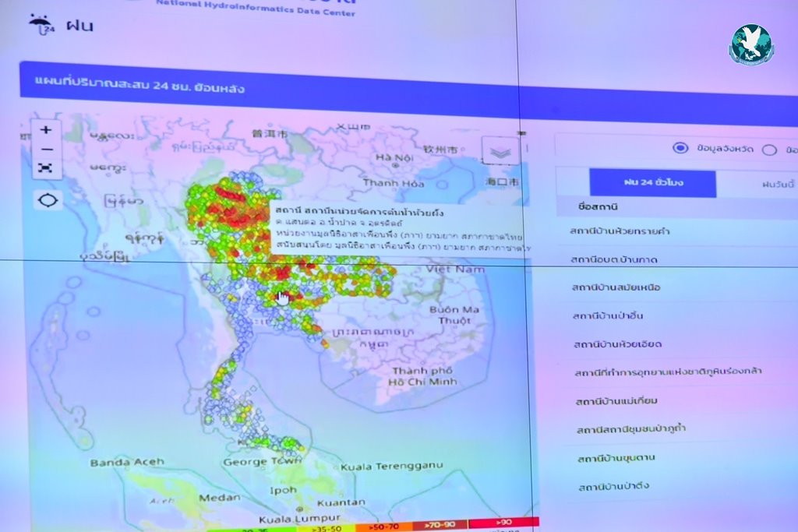
Task: Click the fullscreen map icon
Action: (x=47, y=167)
